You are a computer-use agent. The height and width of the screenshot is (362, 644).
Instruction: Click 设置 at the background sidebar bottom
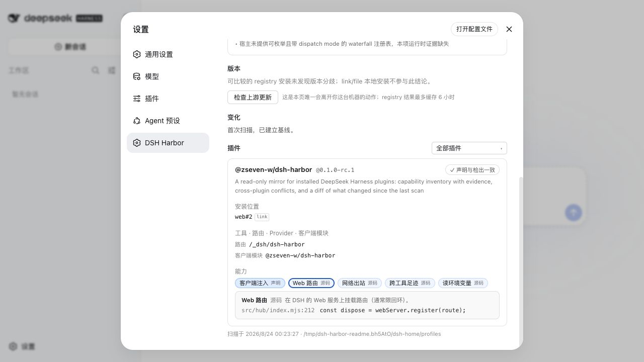click(x=28, y=346)
